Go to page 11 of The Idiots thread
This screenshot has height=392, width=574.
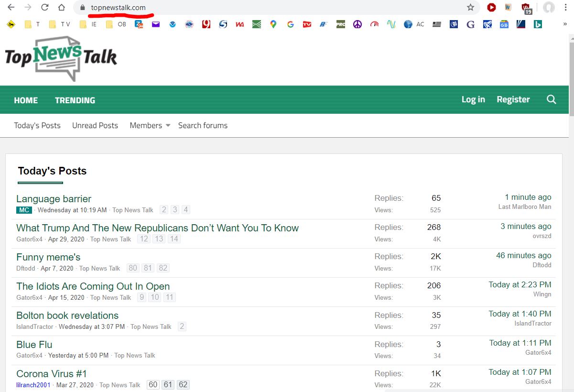pos(169,297)
